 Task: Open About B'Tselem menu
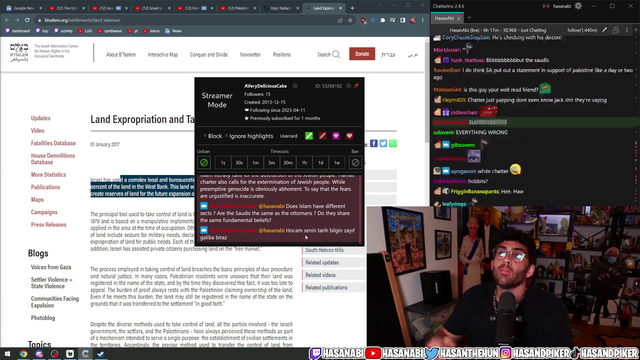coord(121,54)
